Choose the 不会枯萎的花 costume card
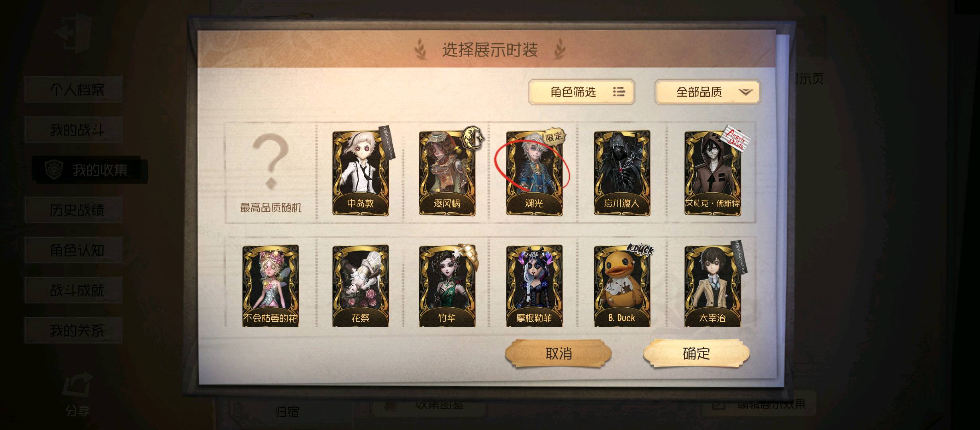980x430 pixels. tap(270, 286)
